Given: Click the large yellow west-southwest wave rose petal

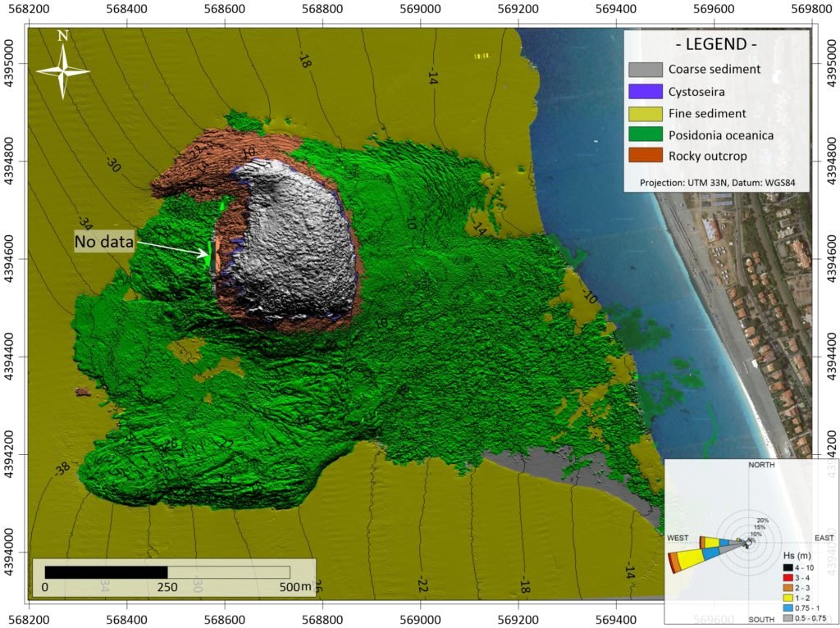Looking at the screenshot, I should pos(691,559).
